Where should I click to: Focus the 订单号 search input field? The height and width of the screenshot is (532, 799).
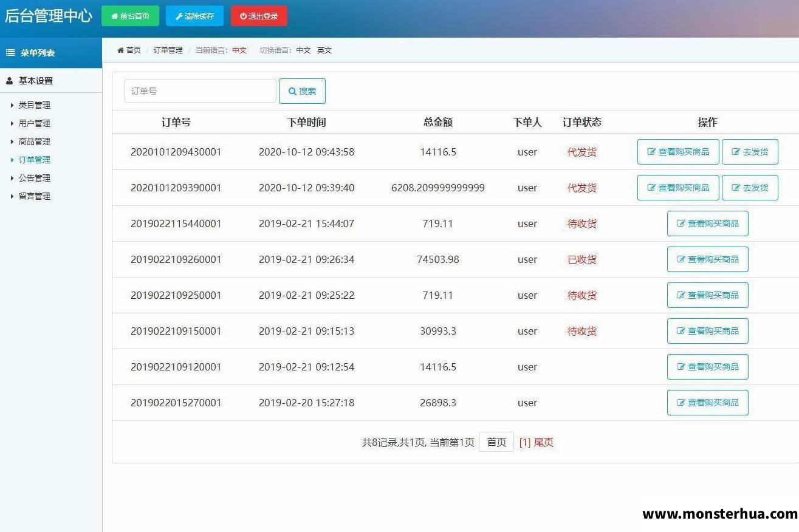[x=200, y=91]
